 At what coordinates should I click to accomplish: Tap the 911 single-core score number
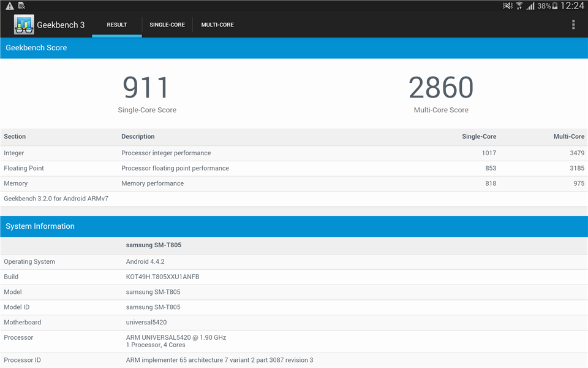[x=146, y=87]
